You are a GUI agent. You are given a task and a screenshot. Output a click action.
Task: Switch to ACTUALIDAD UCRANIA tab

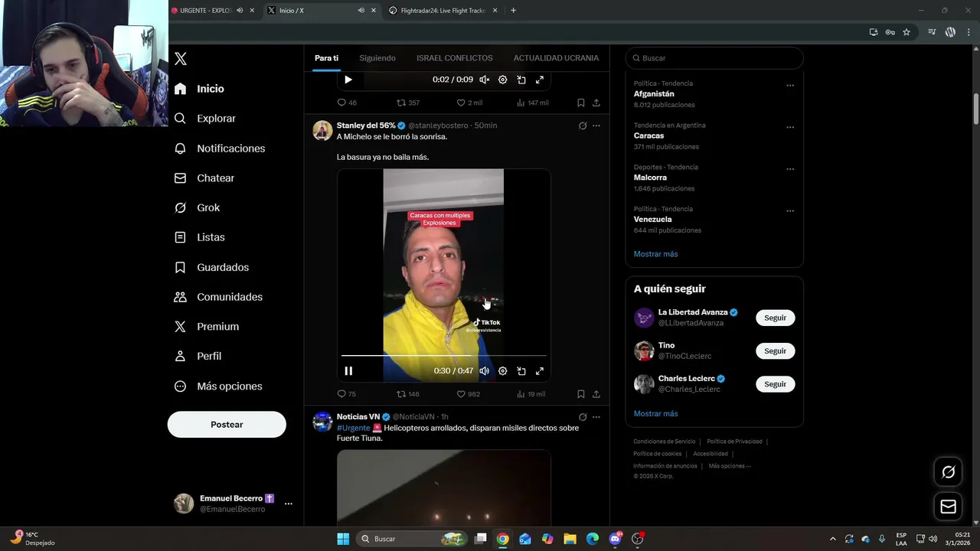point(556,58)
